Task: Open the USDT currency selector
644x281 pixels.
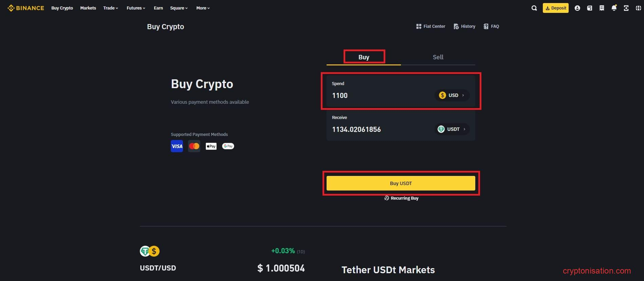Action: [452, 129]
